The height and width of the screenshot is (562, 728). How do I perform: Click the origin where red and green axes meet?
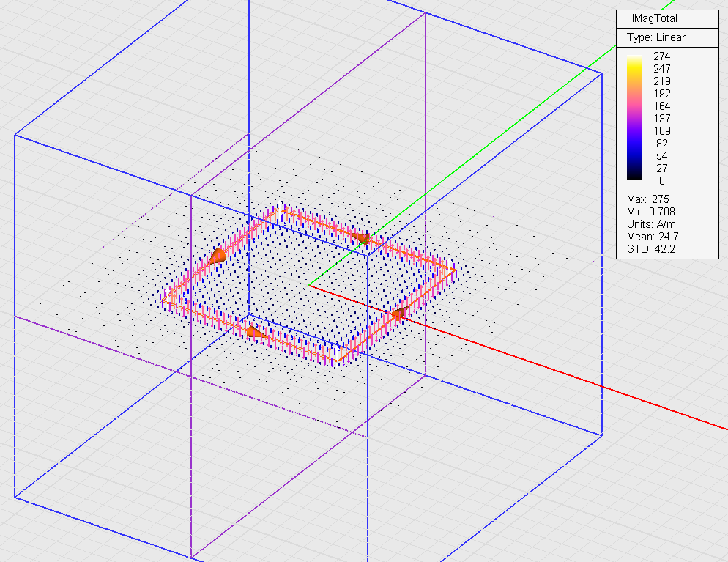pos(308,286)
